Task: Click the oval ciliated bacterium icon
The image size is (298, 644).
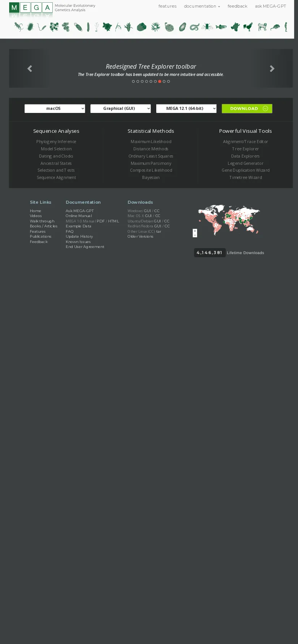Action: [x=30, y=27]
